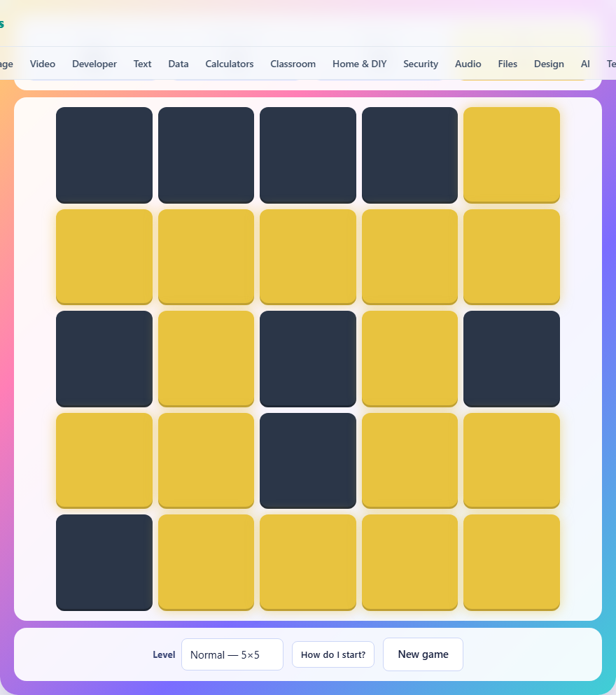Toggle the dark tile in row one, column two

tap(206, 155)
